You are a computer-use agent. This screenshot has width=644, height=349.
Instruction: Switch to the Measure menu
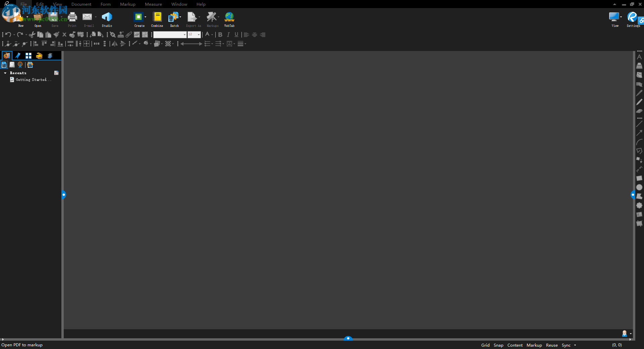153,4
